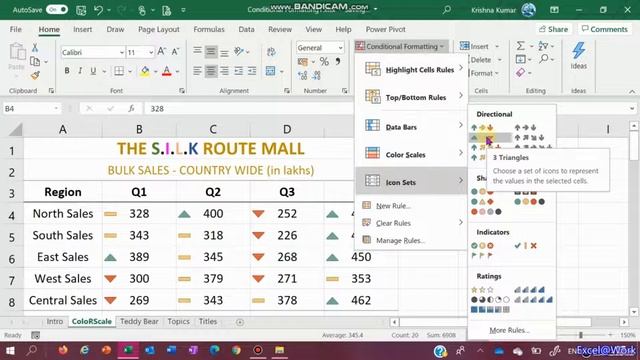The width and height of the screenshot is (640, 360).
Task: Click the Undo icon in title bar
Action: (98, 10)
